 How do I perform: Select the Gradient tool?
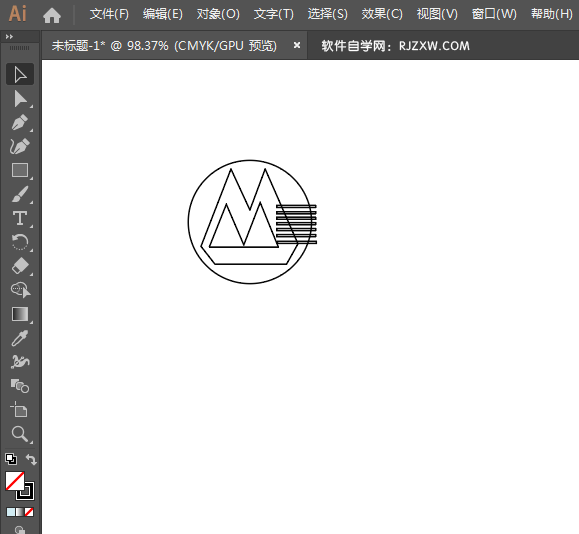click(x=20, y=314)
